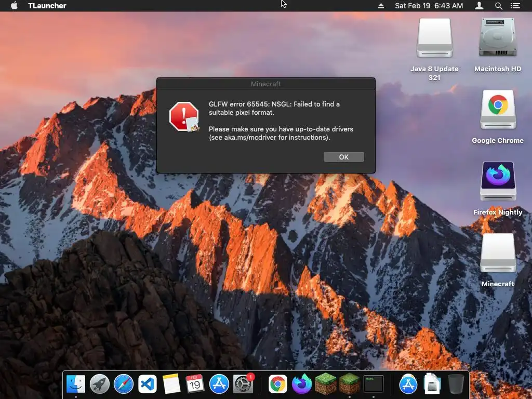Click the eject icon in the menu bar
The height and width of the screenshot is (399, 532).
tap(381, 6)
